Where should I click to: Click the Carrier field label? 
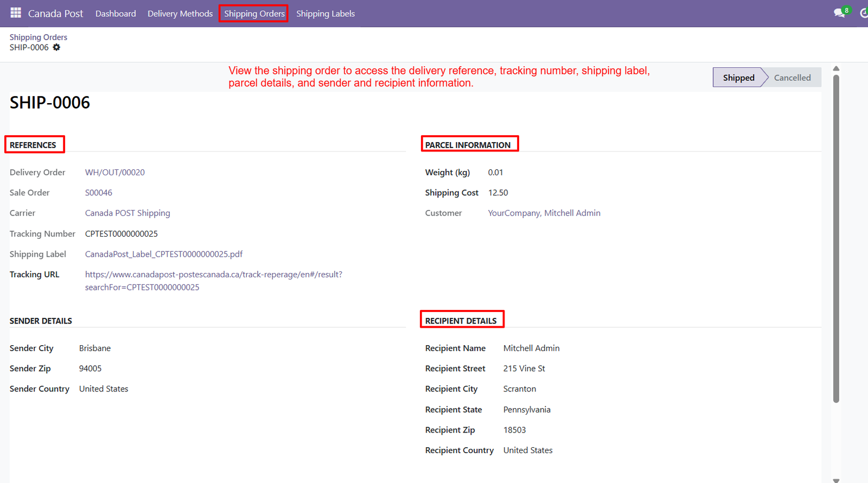[x=22, y=213]
